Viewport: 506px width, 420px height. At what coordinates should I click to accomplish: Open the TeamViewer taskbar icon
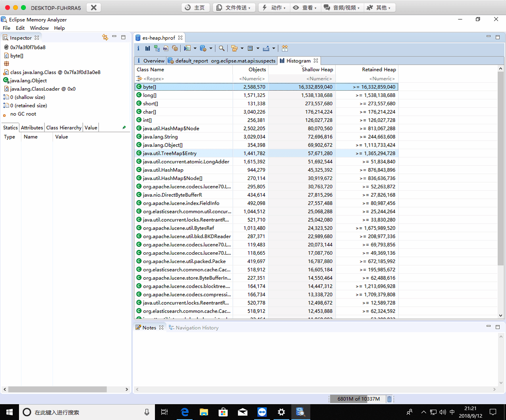pos(262,412)
